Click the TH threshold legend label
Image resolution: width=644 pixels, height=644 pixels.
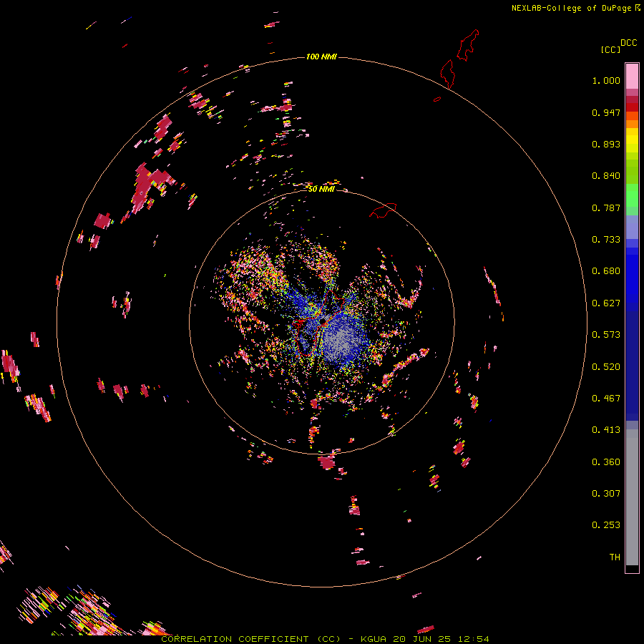click(615, 557)
